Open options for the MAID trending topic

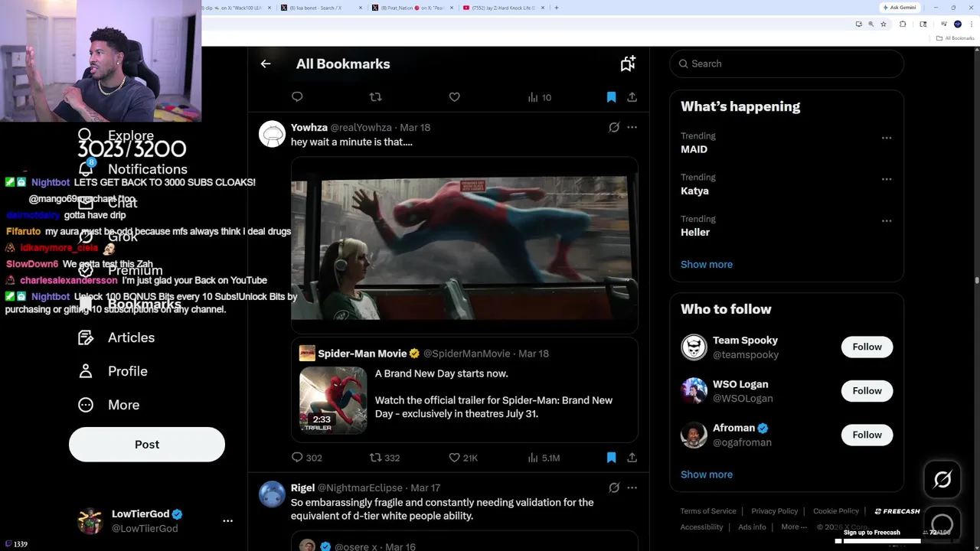pyautogui.click(x=887, y=138)
